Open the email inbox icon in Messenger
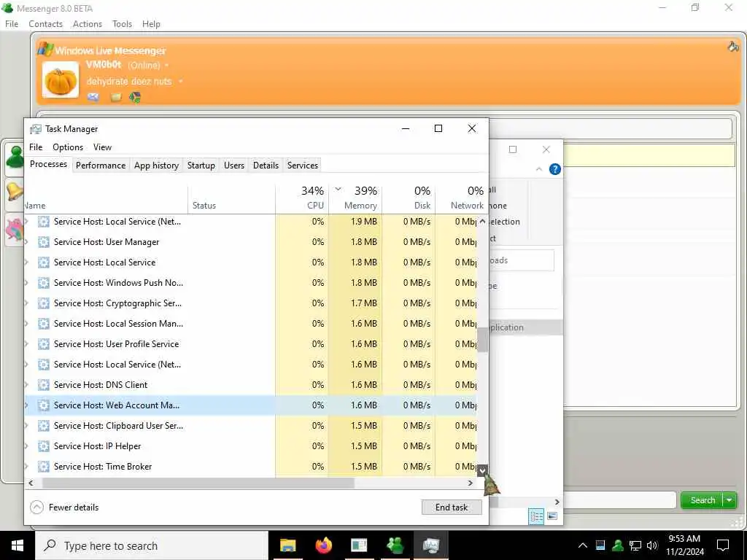The image size is (747, 560). point(93,97)
